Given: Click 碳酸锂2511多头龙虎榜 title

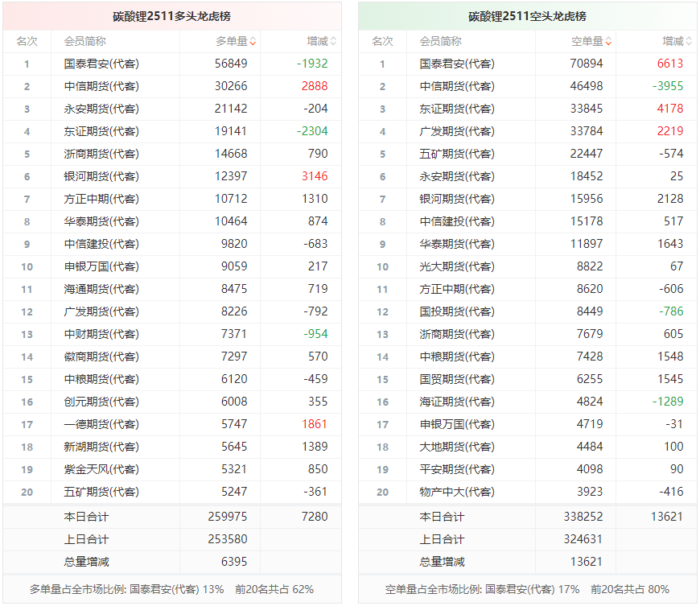Looking at the screenshot, I should (172, 17).
